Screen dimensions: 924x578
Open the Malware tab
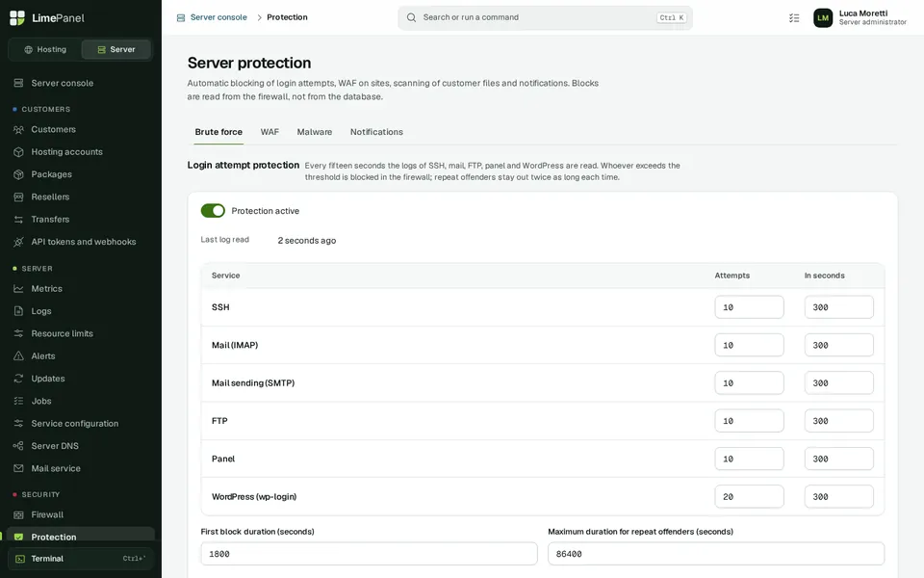tap(315, 132)
